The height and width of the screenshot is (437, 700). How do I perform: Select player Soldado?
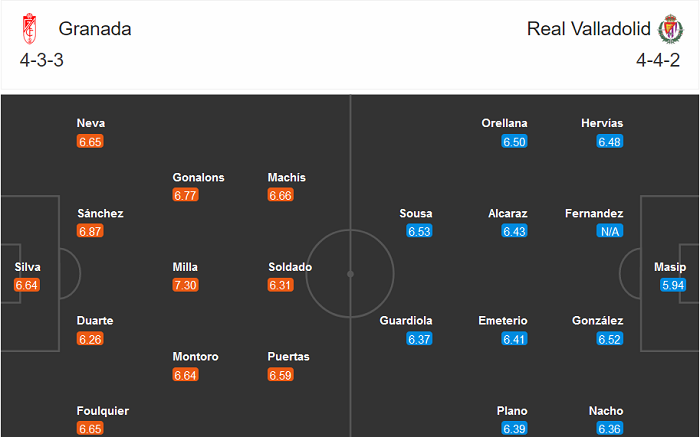[290, 267]
